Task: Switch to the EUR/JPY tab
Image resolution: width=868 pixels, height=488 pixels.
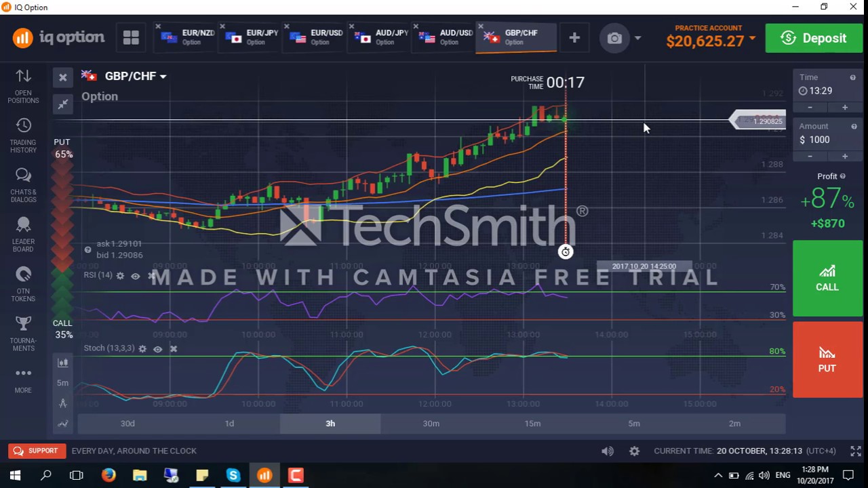Action: point(254,37)
